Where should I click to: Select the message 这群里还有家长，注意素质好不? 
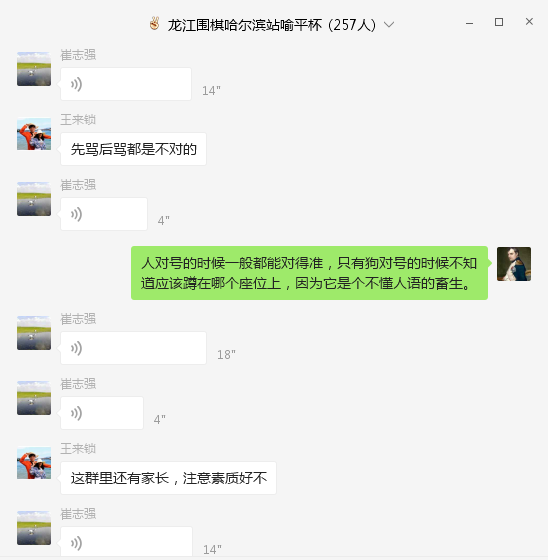point(168,478)
